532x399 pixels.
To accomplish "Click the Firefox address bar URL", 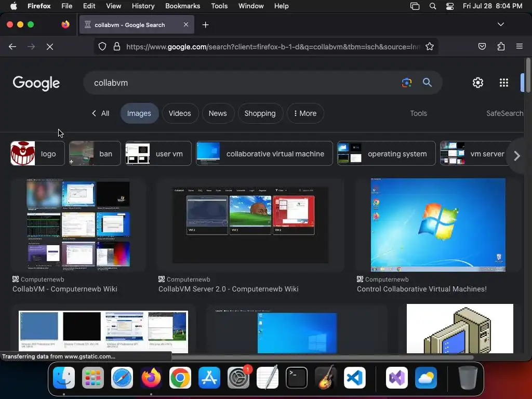I will 273,47.
